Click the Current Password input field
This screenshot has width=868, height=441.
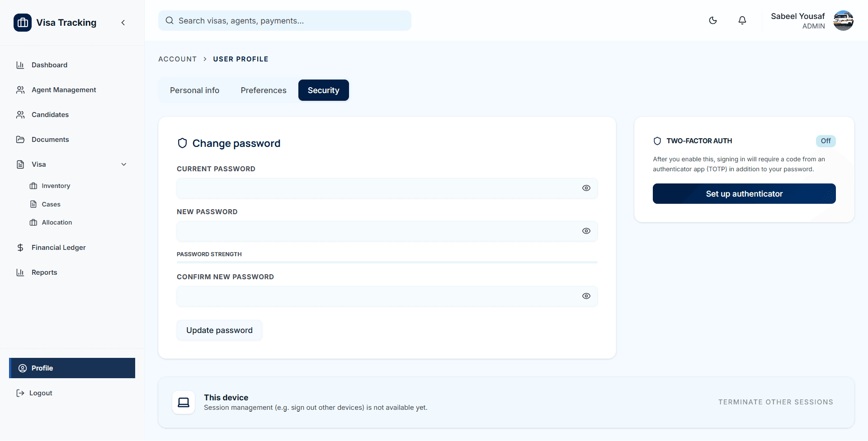click(387, 188)
